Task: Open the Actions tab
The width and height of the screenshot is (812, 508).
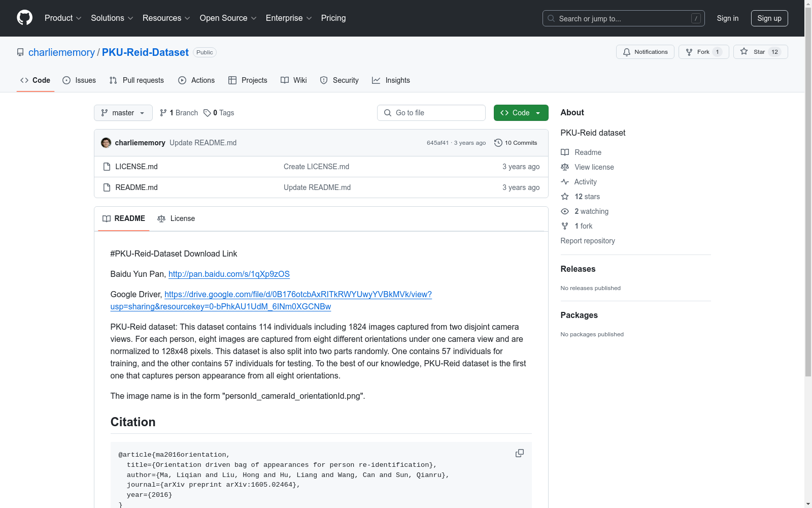Action: click(196, 80)
